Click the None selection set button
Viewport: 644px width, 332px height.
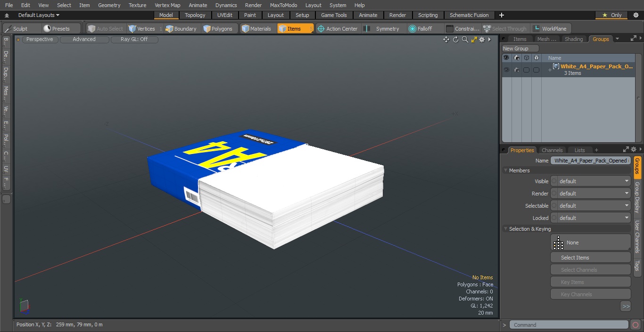(590, 243)
